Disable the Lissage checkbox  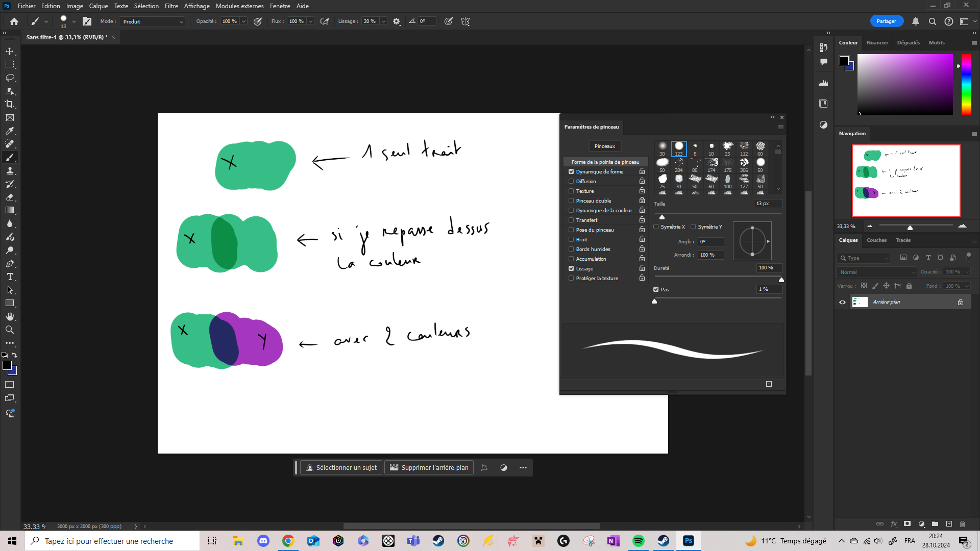click(x=571, y=268)
